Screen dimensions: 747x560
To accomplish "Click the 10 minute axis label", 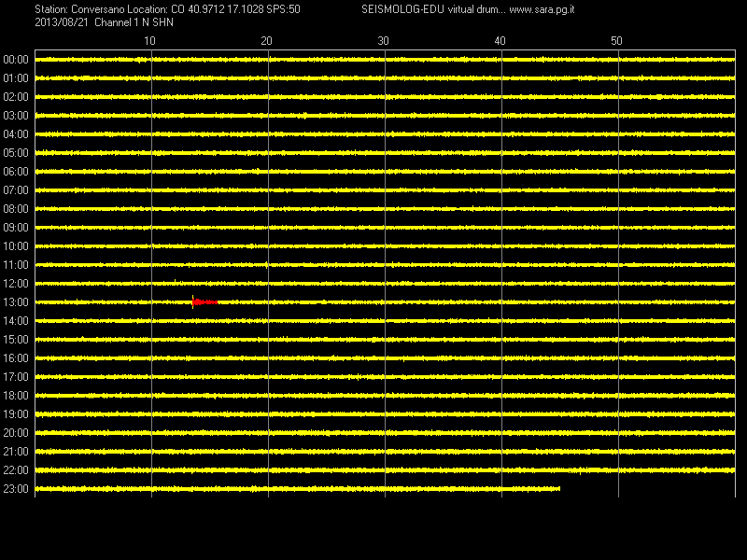I will pyautogui.click(x=149, y=41).
